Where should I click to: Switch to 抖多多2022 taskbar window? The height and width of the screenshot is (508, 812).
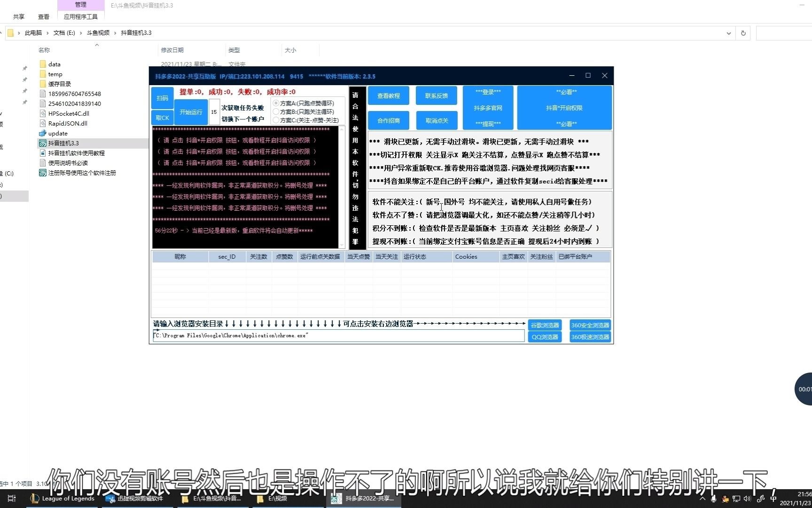[364, 499]
